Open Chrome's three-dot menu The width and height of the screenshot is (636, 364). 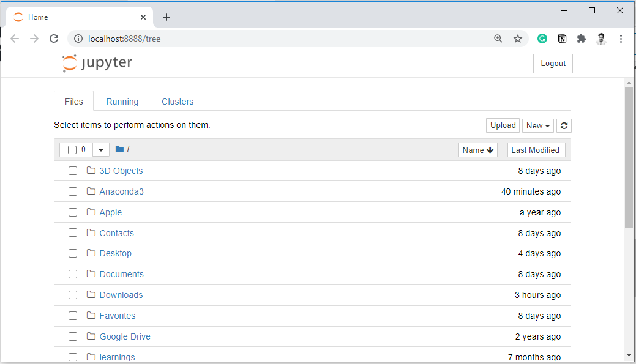621,39
